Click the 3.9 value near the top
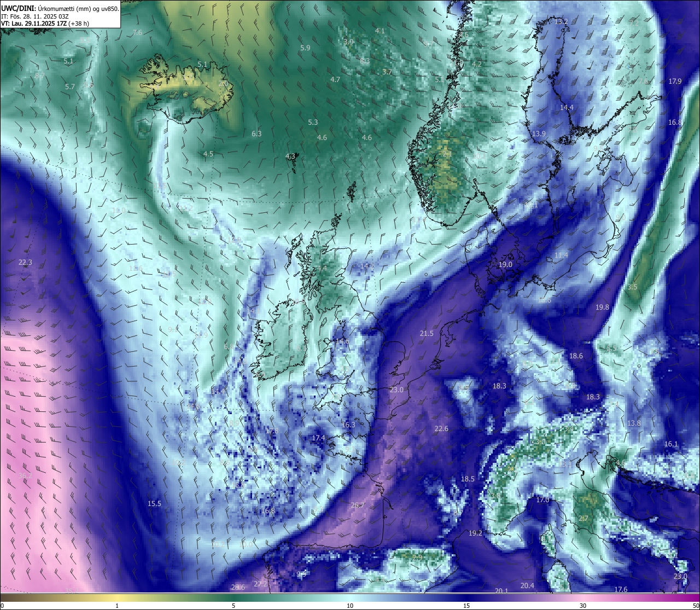 348,42
